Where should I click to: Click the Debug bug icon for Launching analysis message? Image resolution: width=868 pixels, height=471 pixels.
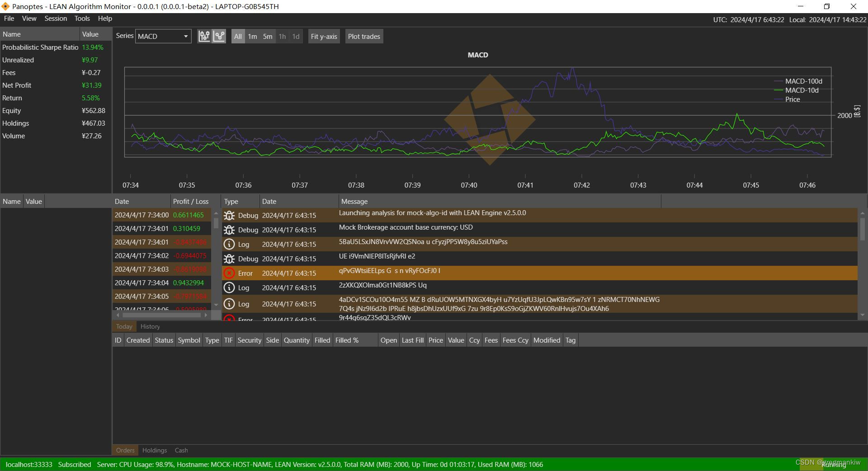[x=229, y=216]
